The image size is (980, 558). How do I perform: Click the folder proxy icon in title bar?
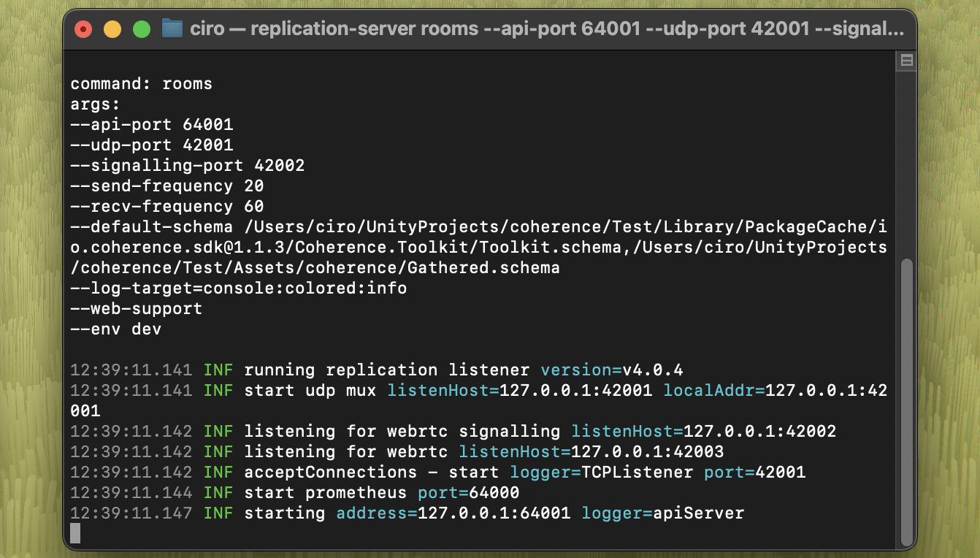coord(172,29)
